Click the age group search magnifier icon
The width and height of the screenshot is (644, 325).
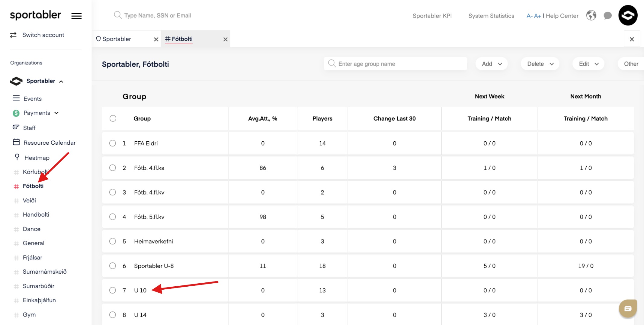point(332,63)
